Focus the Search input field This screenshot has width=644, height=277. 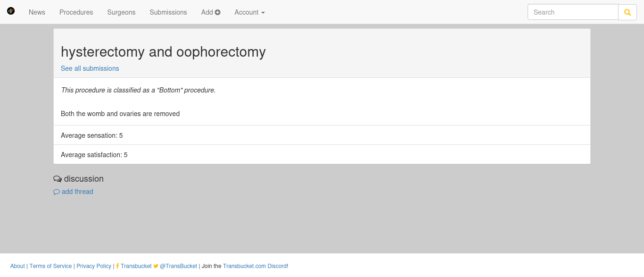click(x=573, y=12)
